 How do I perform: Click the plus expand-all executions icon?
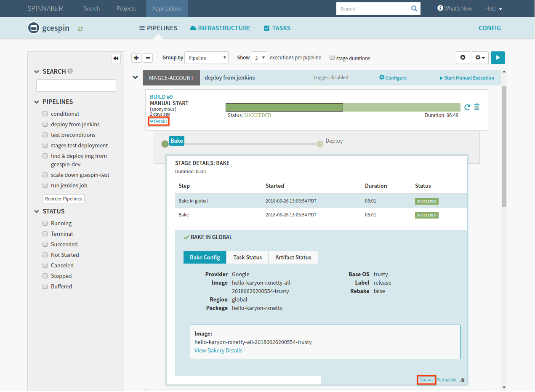136,58
